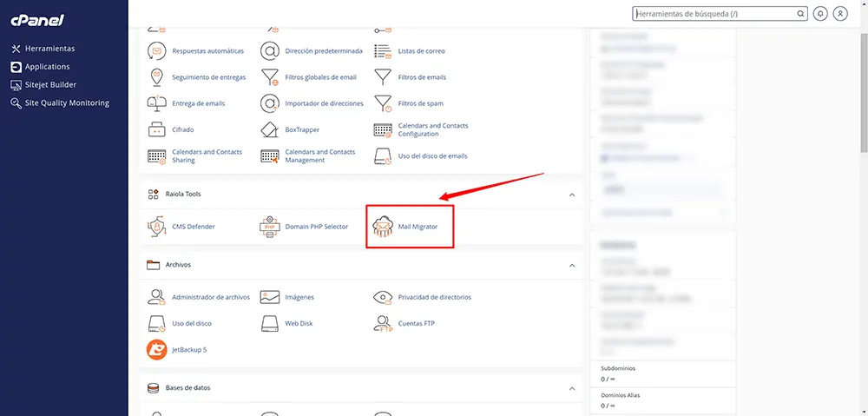This screenshot has height=416, width=868.
Task: Open the Cifrado encryption icon
Action: [157, 129]
